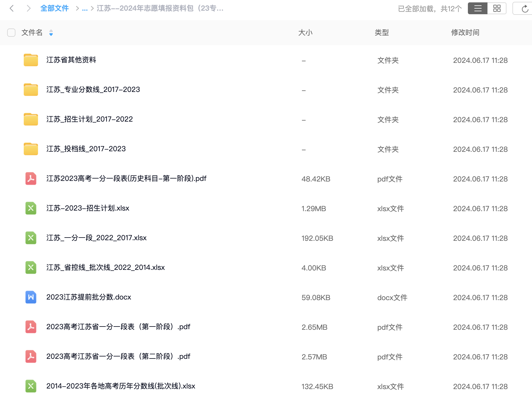Click the folder icon of 江苏省其他资料
Screen dimensions: 532x395
point(31,60)
